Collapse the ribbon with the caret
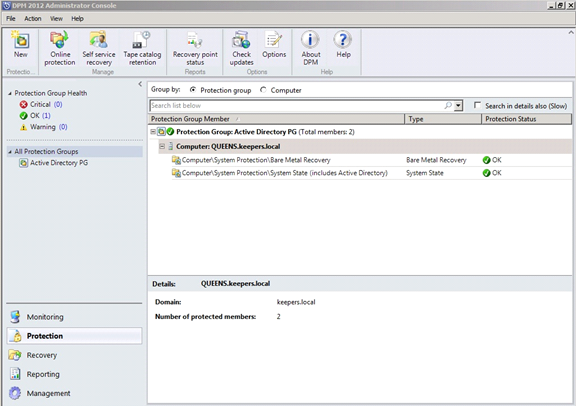This screenshot has width=576, height=406. click(x=571, y=32)
